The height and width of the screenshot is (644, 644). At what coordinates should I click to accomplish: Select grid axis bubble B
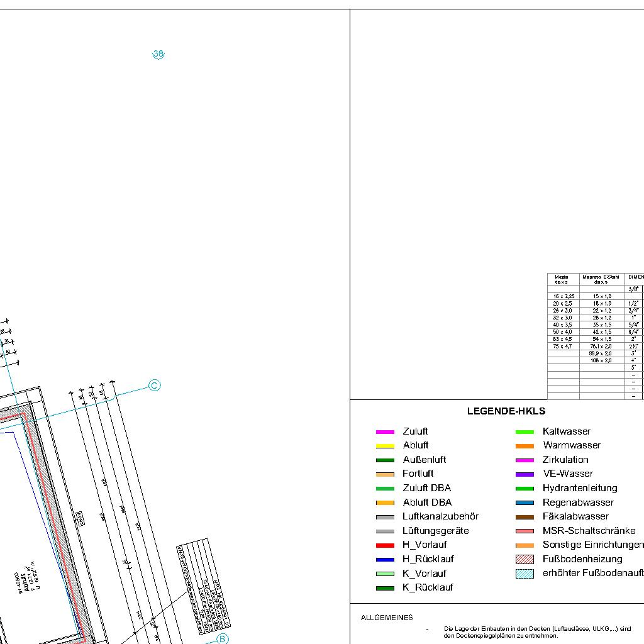222,639
